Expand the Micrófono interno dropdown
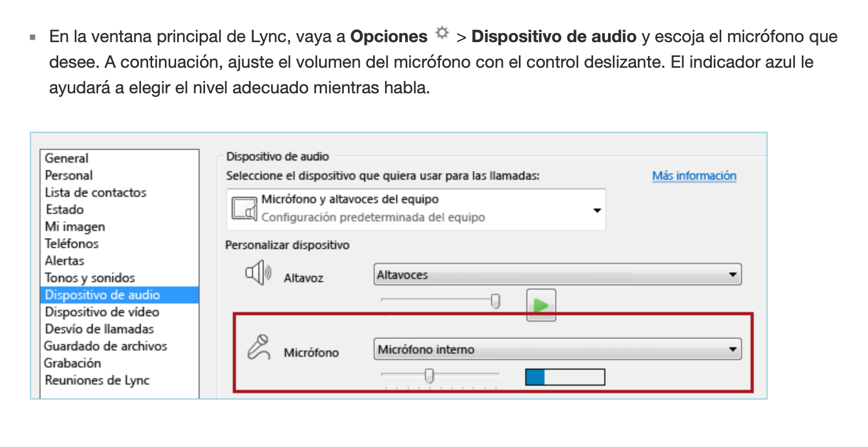The image size is (868, 447). click(x=733, y=349)
